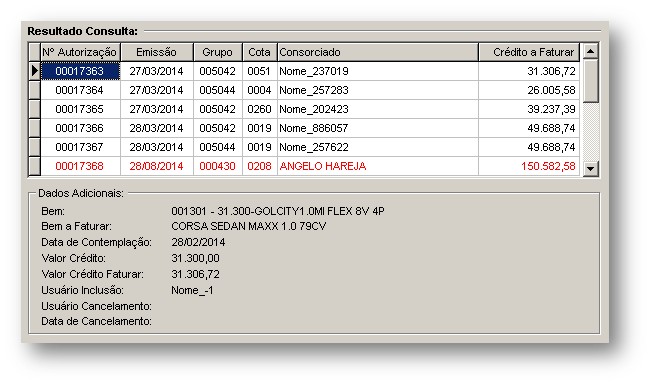The image size is (651, 385).
Task: Click the Data de Cancelamento label
Action: pos(96,321)
